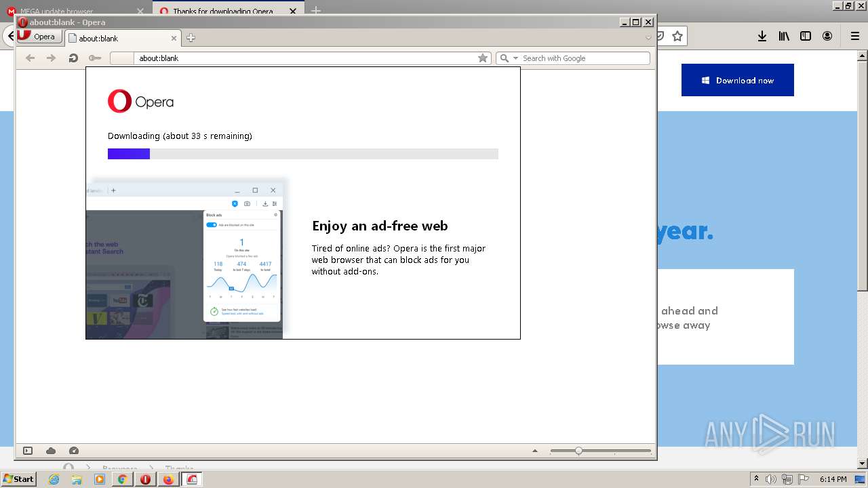Click the Opera key (password wand) icon
868x488 pixels.
[95, 58]
